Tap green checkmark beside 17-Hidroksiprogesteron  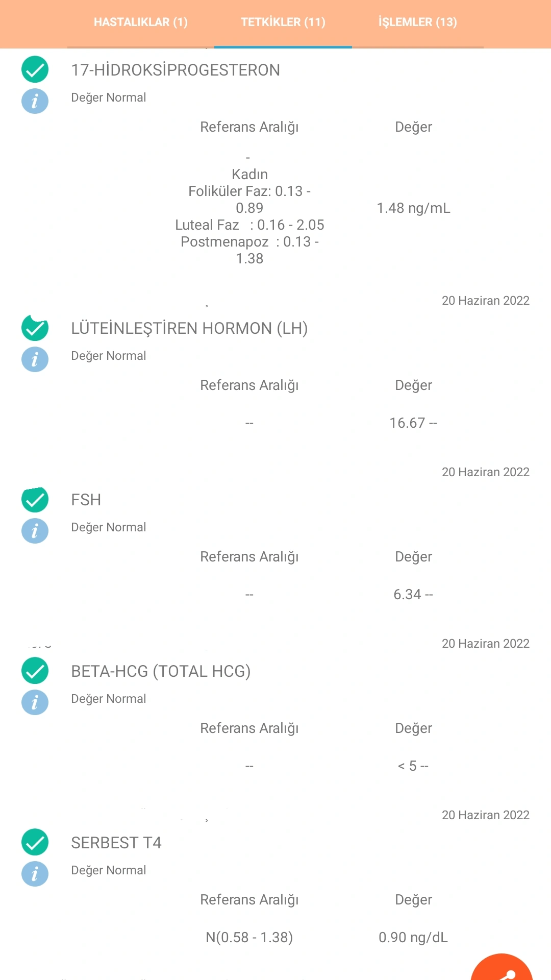click(35, 69)
